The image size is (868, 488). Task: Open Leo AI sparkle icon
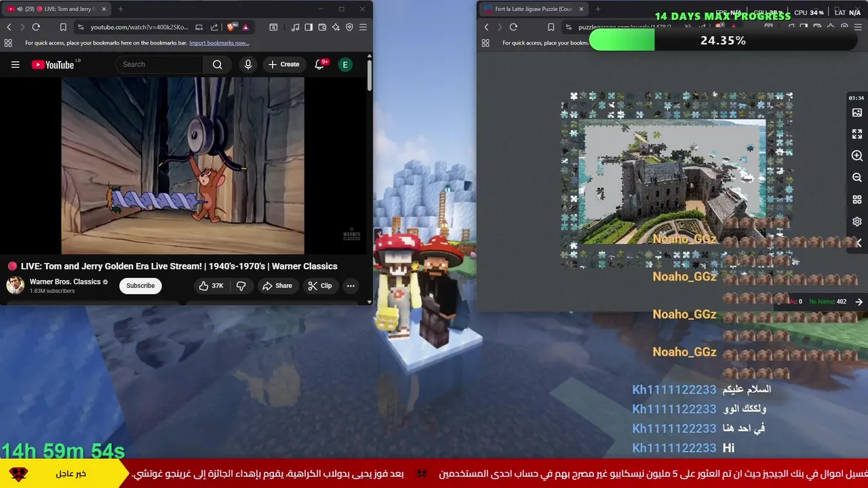click(336, 27)
